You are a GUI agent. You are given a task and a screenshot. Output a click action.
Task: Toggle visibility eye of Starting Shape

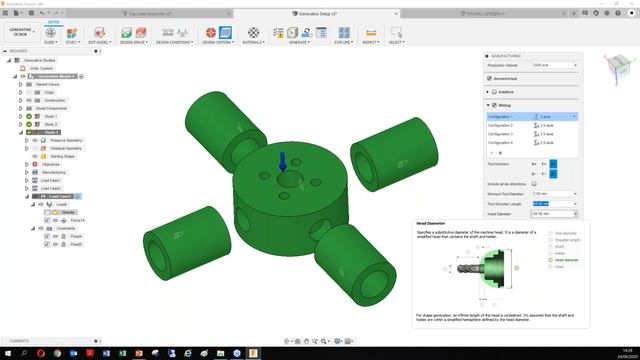tap(35, 156)
